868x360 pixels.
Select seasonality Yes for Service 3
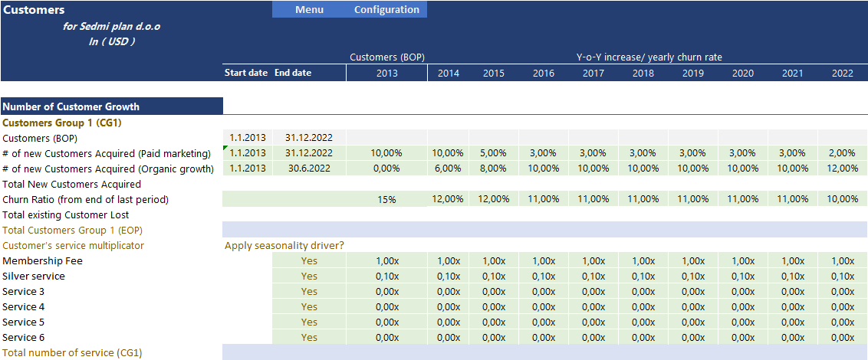(309, 291)
